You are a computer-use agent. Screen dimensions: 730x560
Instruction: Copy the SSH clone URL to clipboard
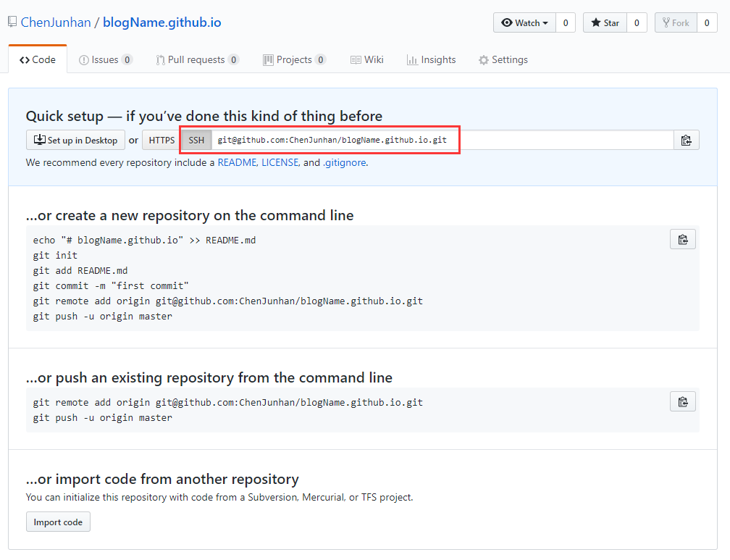(x=687, y=141)
